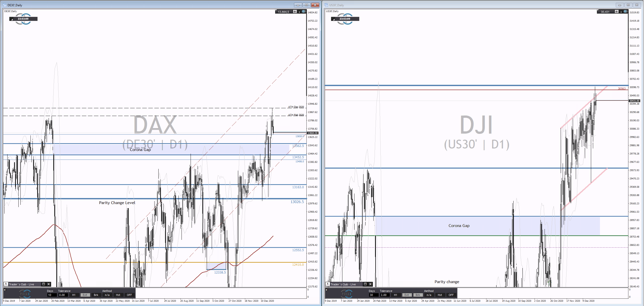Viewport: 644px width, 306px height.
Task: Maximize the Trader's Club widget in DE30 chart
Action: click(44, 284)
